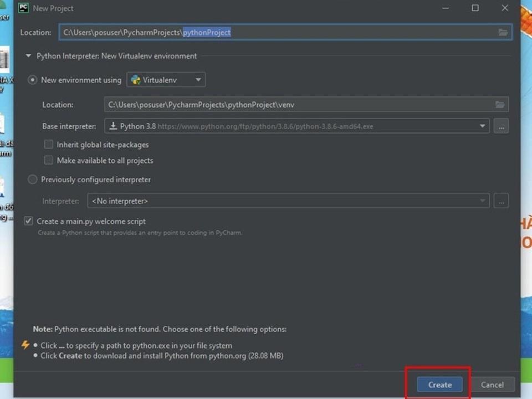Viewport: 532px width, 399px height.
Task: Select Previously configured interpreter option
Action: pyautogui.click(x=32, y=179)
